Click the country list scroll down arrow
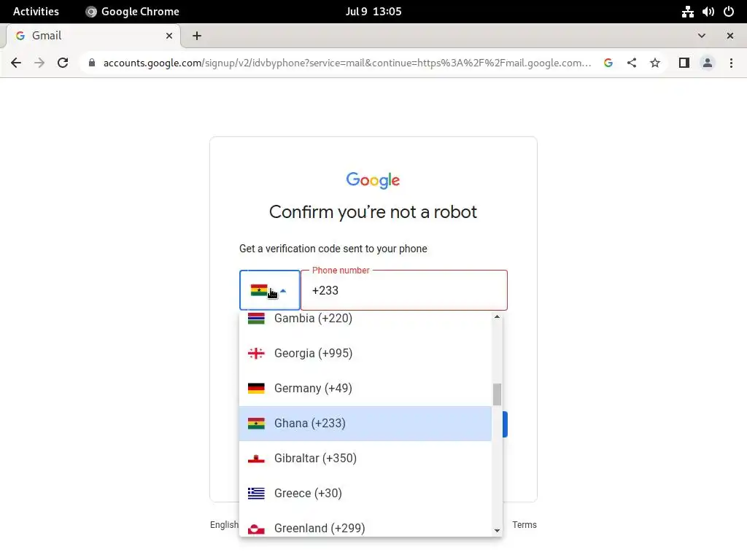Viewport: 747px width, 560px height. tap(497, 531)
